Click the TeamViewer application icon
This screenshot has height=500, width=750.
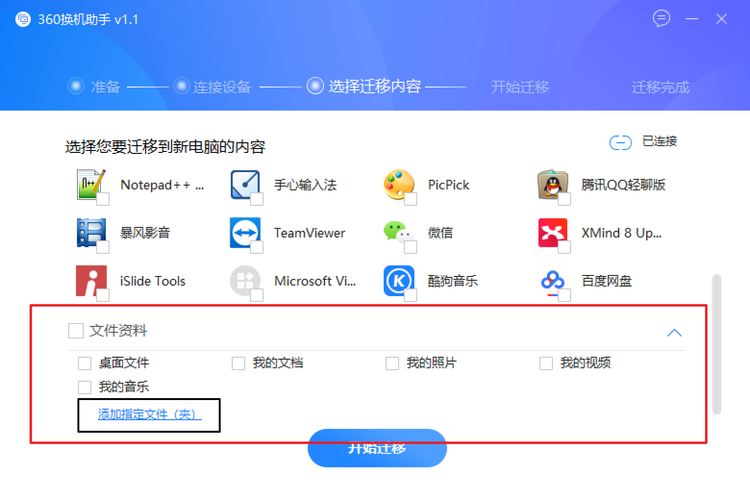coord(245,233)
